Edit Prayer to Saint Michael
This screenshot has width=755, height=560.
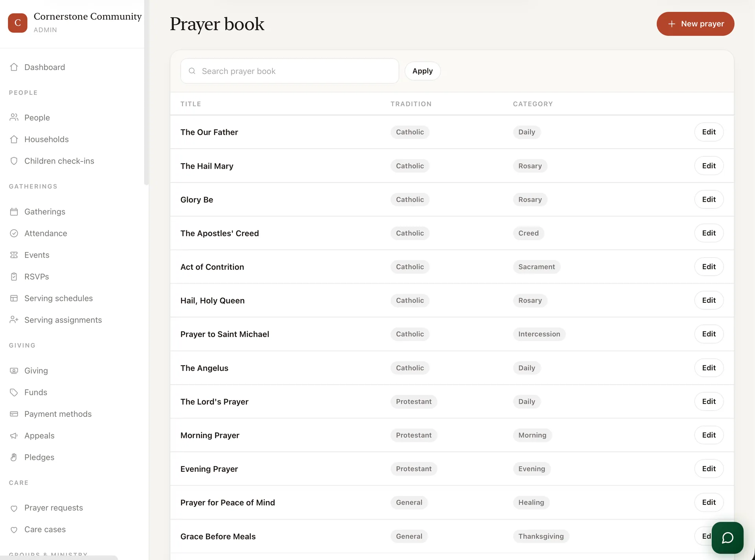point(709,334)
